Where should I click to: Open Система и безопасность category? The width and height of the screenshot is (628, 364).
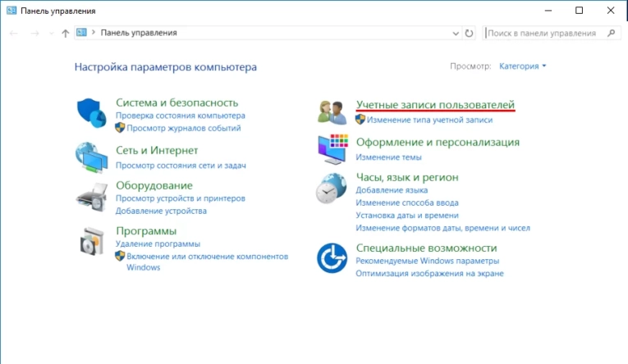click(x=177, y=102)
